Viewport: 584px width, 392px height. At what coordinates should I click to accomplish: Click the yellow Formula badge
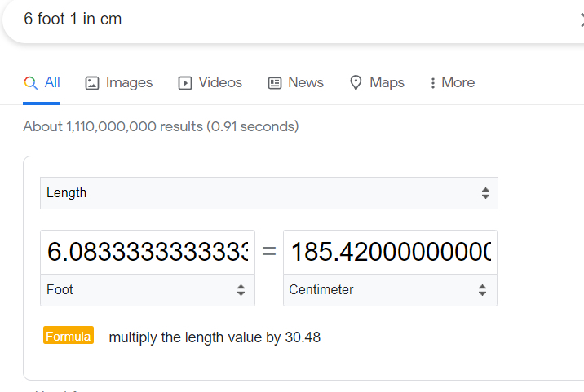(x=69, y=336)
